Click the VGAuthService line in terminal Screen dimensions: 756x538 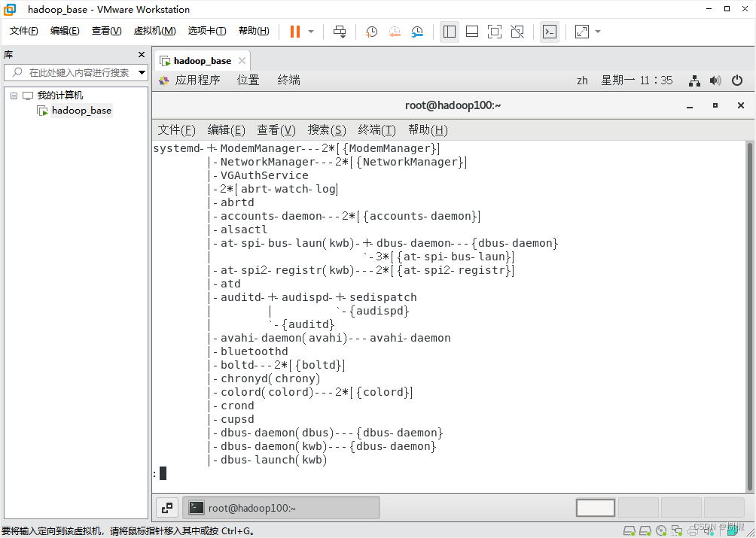tap(264, 175)
